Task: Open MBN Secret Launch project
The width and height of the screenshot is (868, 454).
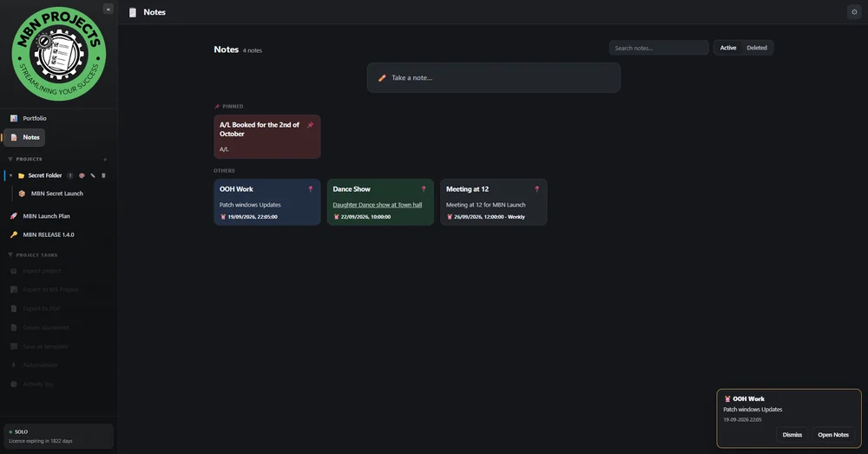Action: 56,194
